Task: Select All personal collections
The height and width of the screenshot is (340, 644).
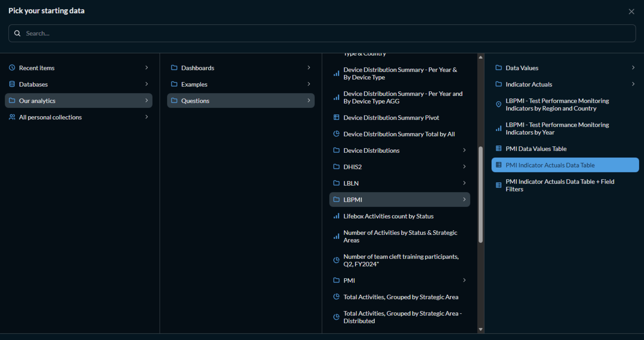Action: coord(78,117)
